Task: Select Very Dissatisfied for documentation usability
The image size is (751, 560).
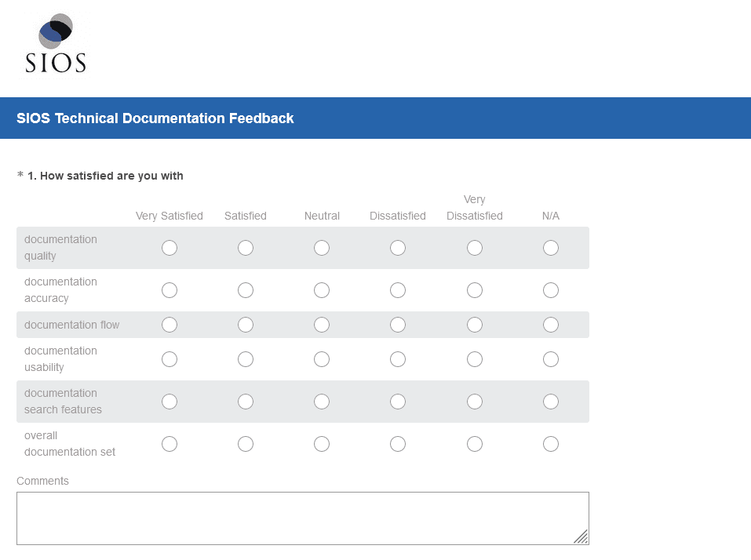Action: (x=475, y=359)
